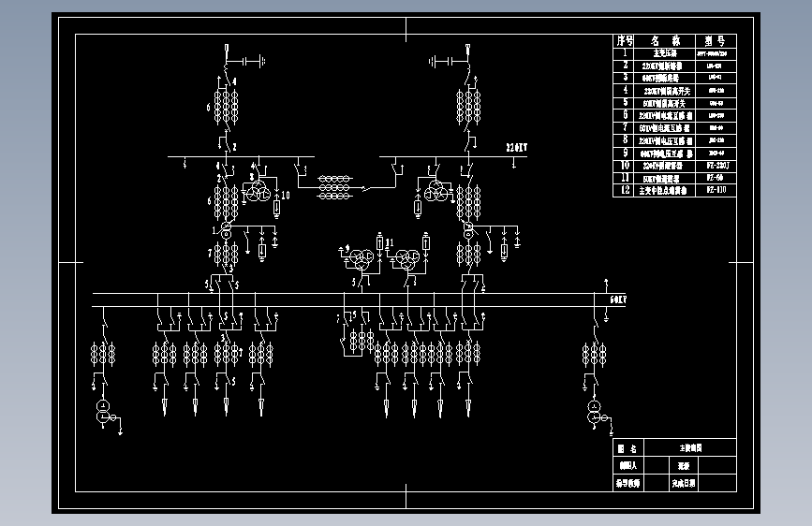
Task: Click the 主变压器 name cell in row 1
Action: (x=665, y=53)
